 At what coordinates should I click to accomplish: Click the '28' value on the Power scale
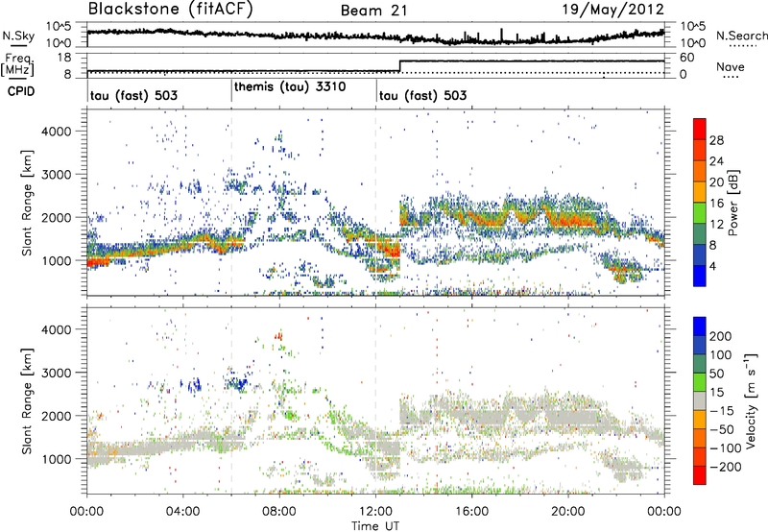tap(716, 140)
